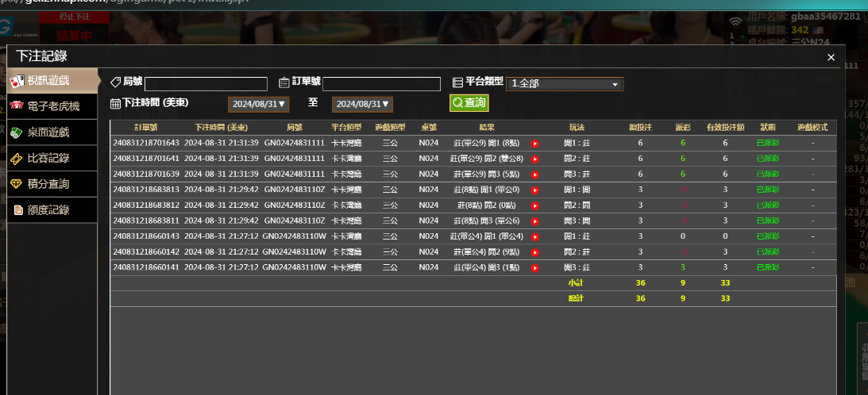
Task: Play video replay for order 240831218701643
Action: [535, 144]
